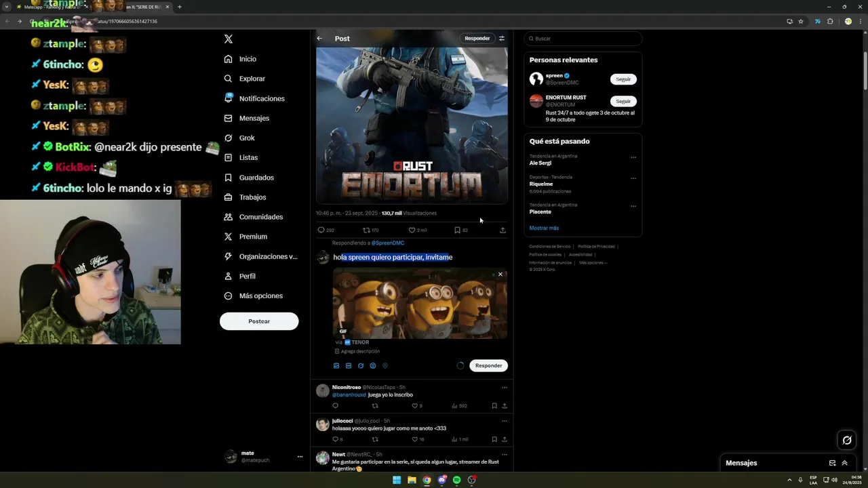Repost the main post

click(366, 230)
